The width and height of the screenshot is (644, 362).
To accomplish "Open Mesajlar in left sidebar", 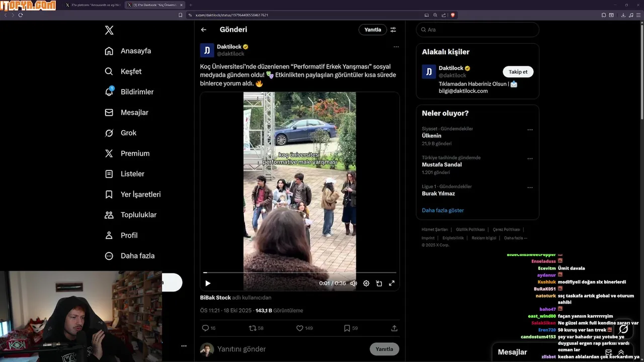I will (x=126, y=113).
